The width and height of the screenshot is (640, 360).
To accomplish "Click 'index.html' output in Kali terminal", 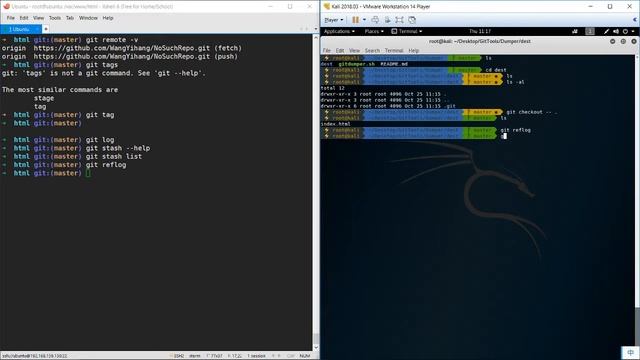I will [x=336, y=124].
